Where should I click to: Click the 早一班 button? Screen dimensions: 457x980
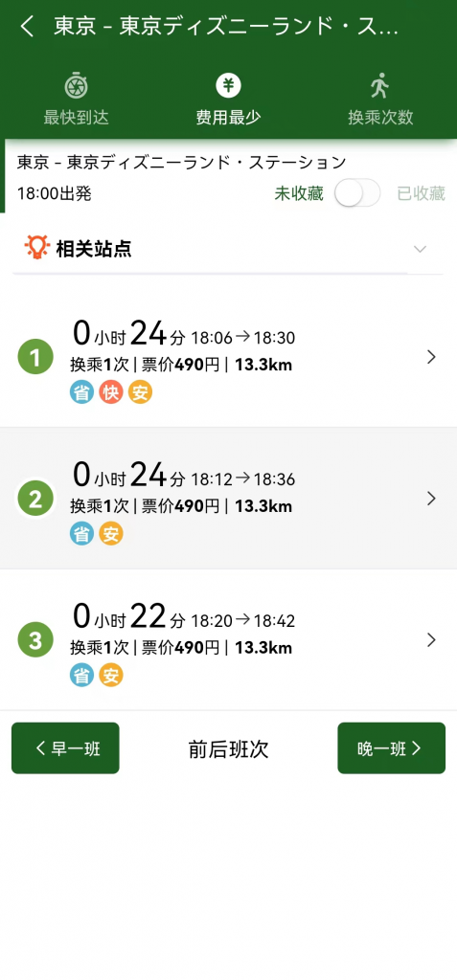click(x=65, y=748)
